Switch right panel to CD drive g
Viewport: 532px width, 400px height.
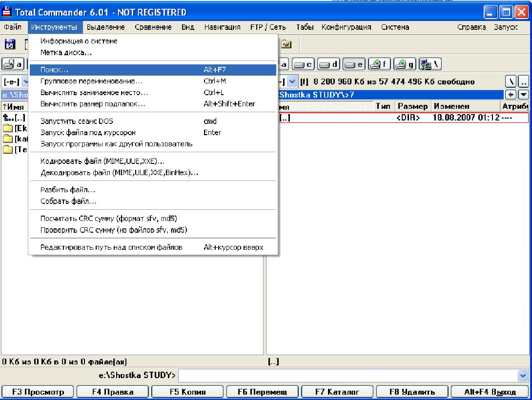[405, 64]
